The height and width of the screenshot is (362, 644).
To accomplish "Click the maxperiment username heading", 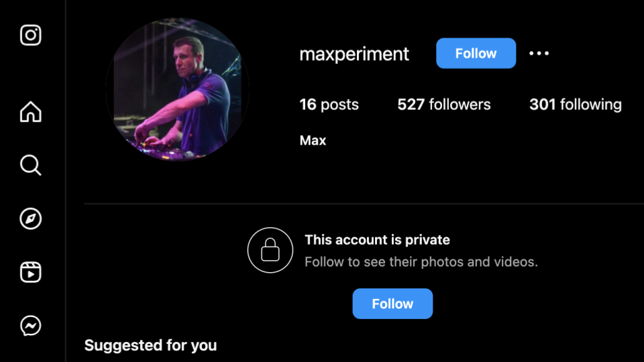I will pyautogui.click(x=354, y=54).
